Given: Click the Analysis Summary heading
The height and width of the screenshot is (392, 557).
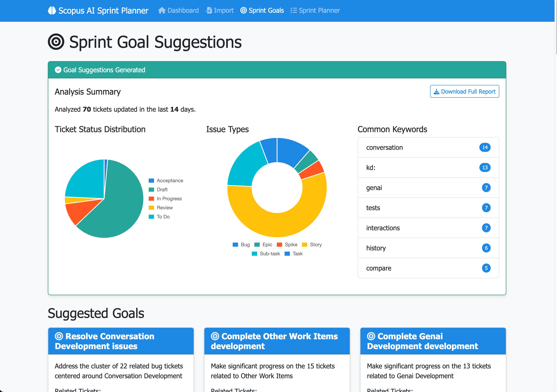Looking at the screenshot, I should tap(87, 92).
